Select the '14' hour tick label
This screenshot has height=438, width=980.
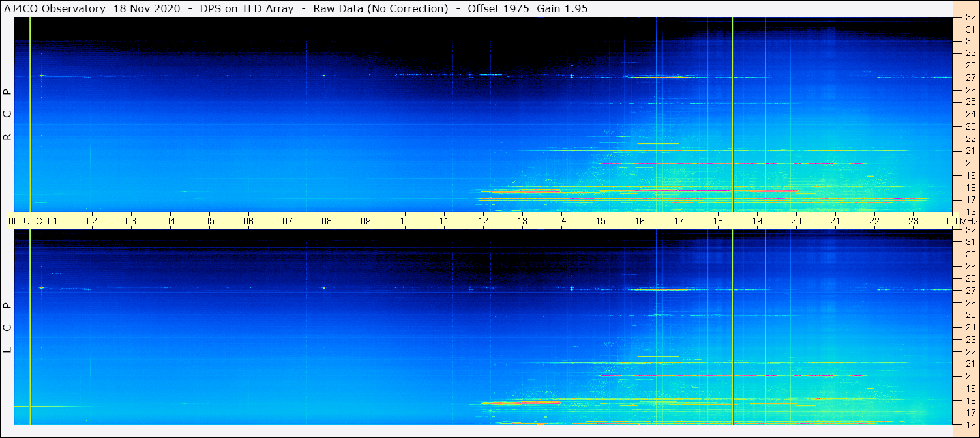pos(561,220)
